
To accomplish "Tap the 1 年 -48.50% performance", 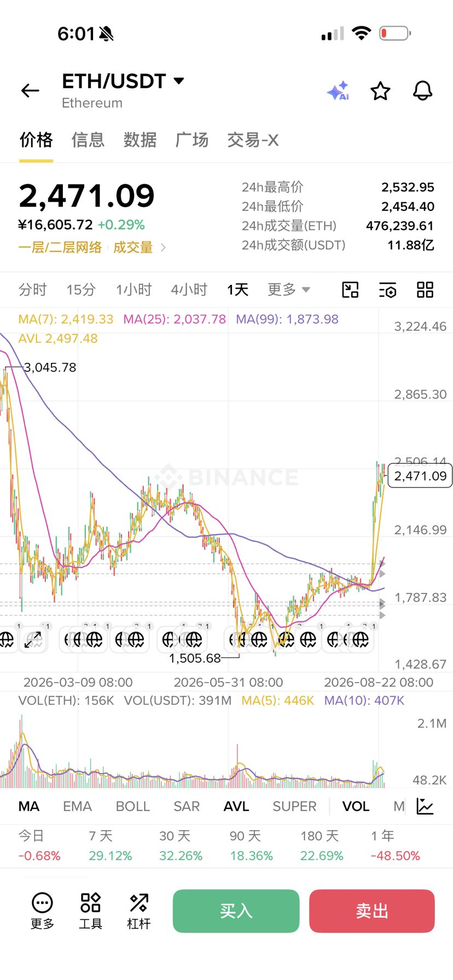I will (396, 846).
